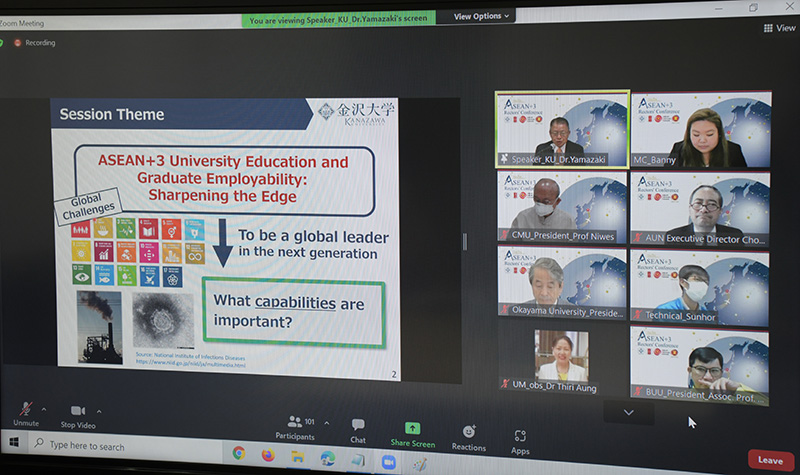Viewport: 800px width, 475px height.
Task: Leave the meeting with red button
Action: tap(770, 460)
